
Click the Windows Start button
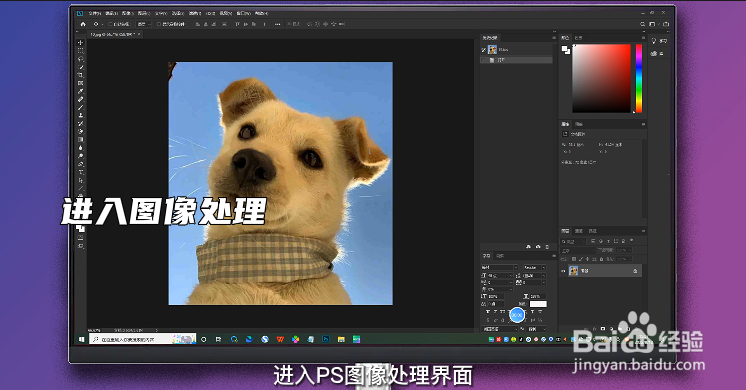click(81, 339)
